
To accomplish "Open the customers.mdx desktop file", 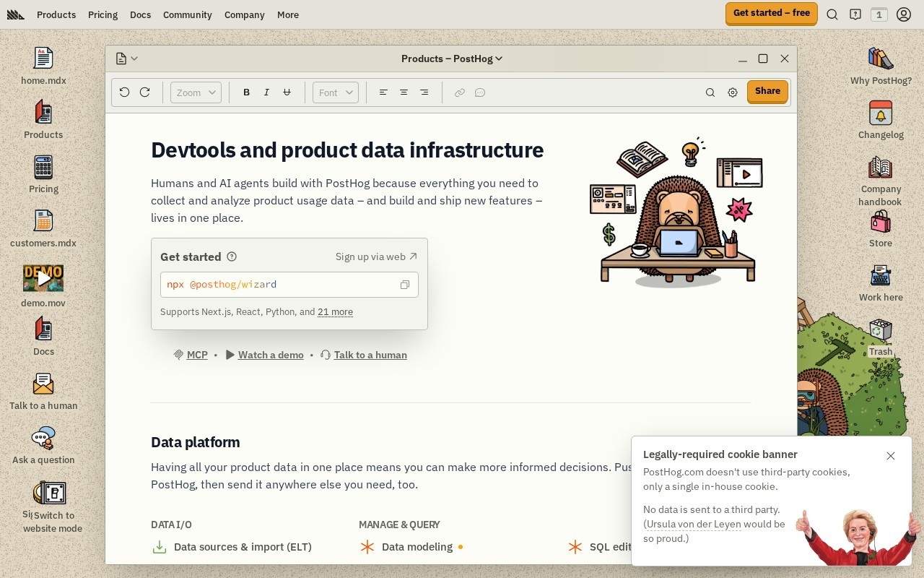I will coord(43,228).
